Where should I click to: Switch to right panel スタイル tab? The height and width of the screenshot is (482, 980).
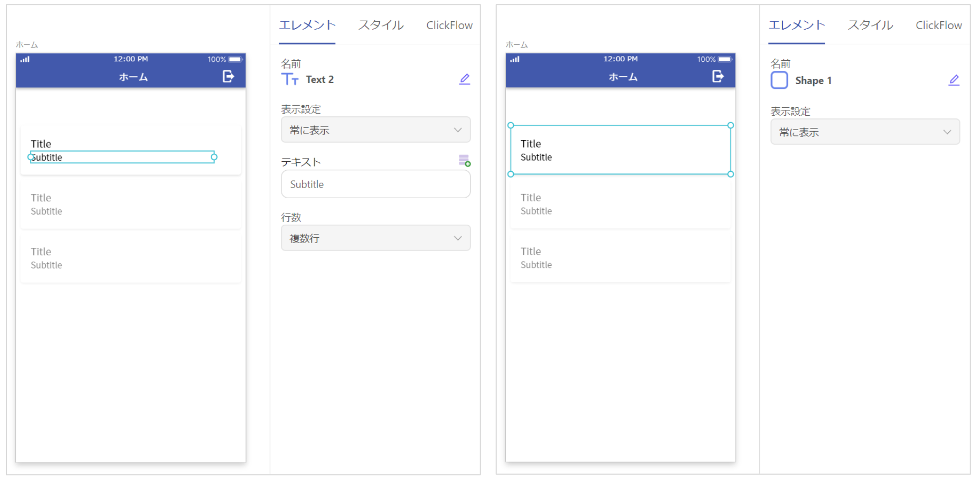point(871,25)
